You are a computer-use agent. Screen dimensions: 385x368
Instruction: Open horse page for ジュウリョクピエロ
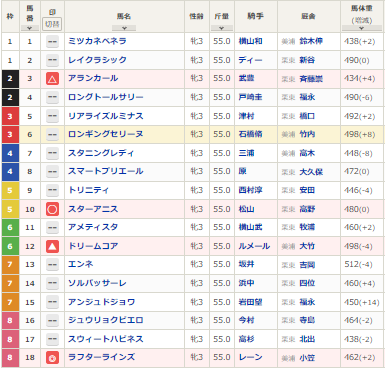click(106, 320)
